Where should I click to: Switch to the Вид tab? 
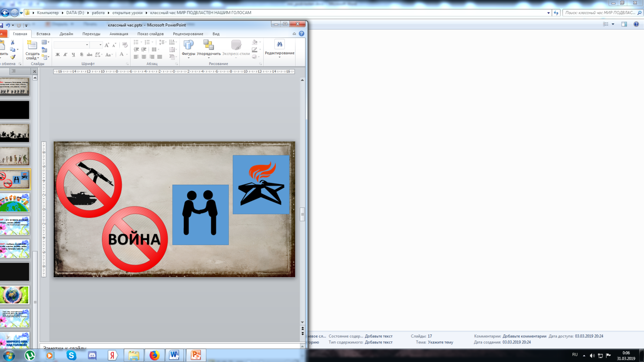(x=216, y=34)
